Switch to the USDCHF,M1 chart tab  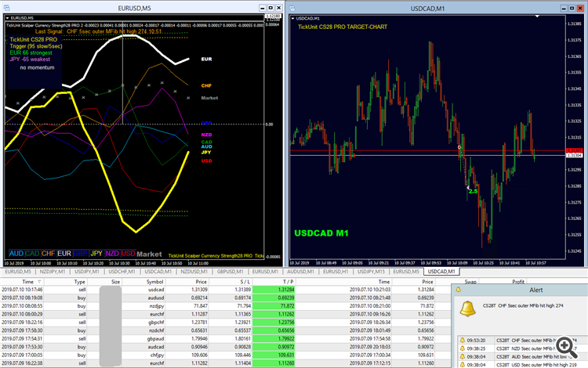coord(122,272)
